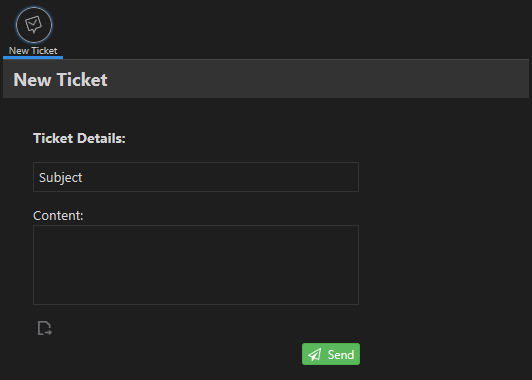Click the ticket icon above New Ticket label
This screenshot has width=532, height=380.
coord(34,25)
